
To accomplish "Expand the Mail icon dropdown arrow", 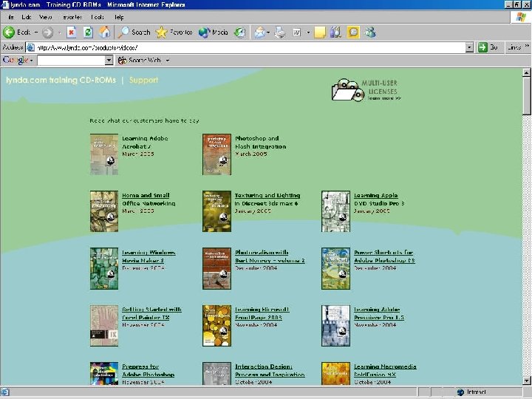I will click(268, 33).
